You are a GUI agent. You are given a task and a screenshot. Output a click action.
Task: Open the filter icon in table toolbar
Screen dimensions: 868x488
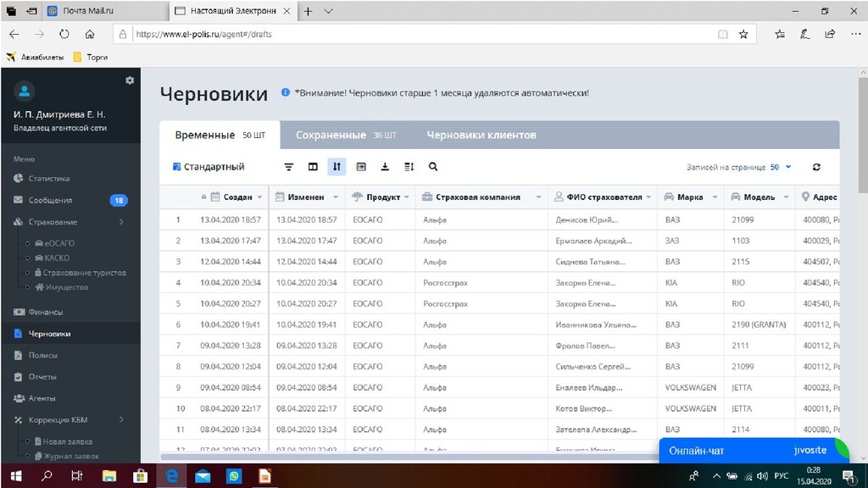coord(288,167)
